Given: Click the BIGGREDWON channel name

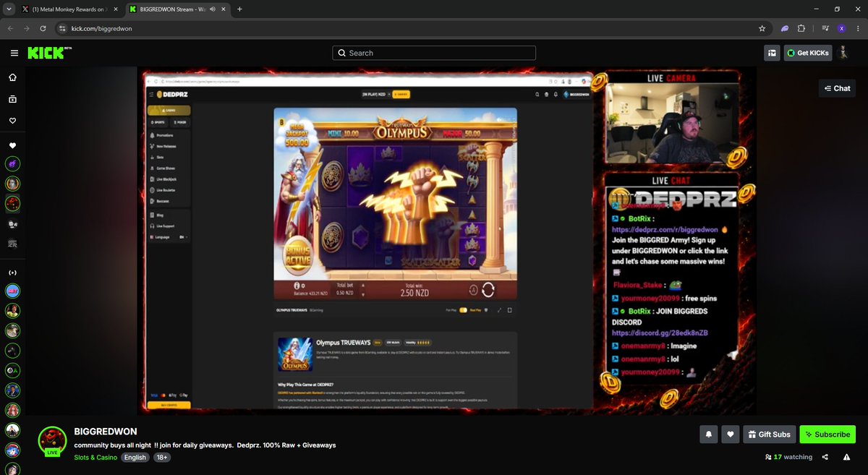Looking at the screenshot, I should tap(106, 432).
